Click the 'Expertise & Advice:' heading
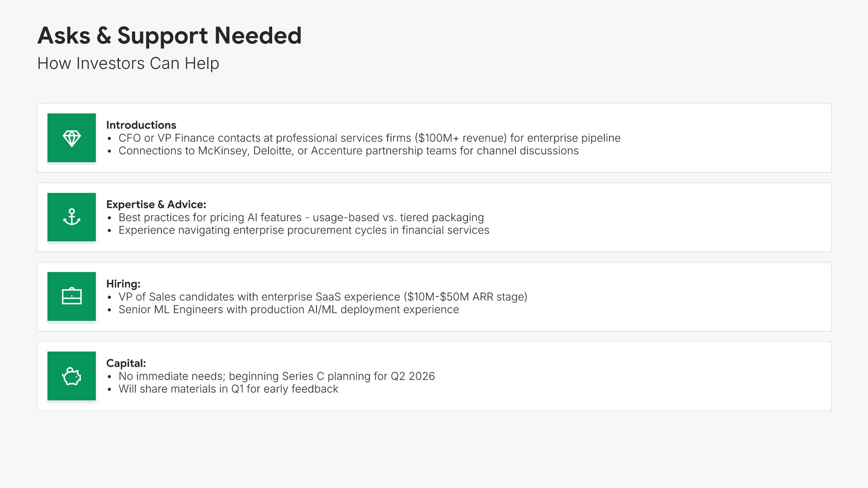 (x=156, y=205)
